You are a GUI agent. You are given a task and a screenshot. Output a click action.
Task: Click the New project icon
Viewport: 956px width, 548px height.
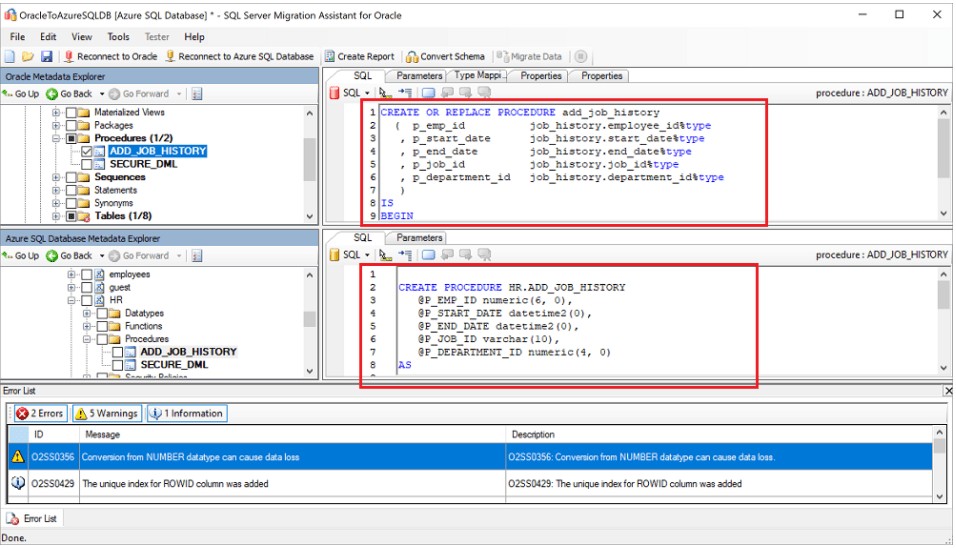pyautogui.click(x=11, y=57)
